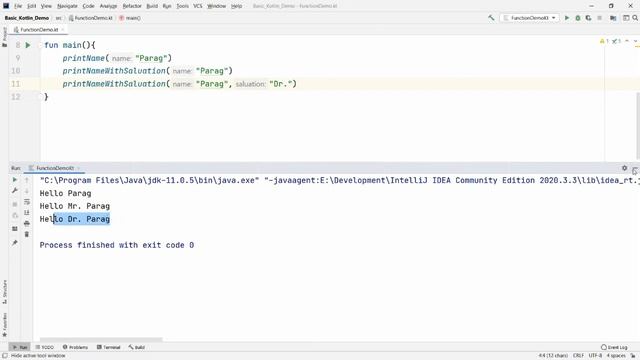Click the IDE layout icon left of search

pos(626,18)
